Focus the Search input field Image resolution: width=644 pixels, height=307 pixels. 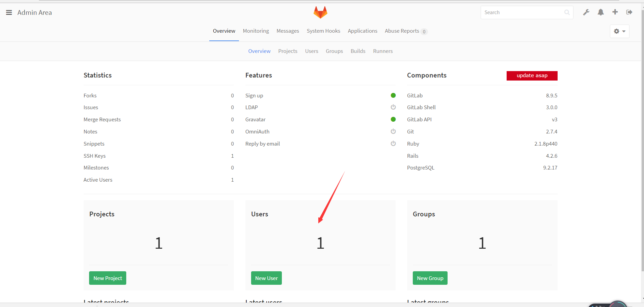coord(522,12)
